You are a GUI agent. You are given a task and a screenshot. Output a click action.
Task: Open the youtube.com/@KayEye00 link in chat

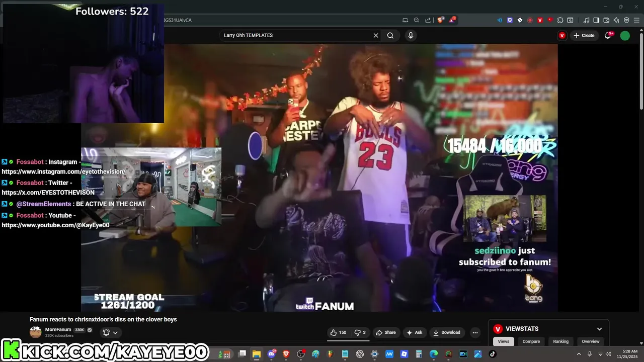click(x=55, y=225)
